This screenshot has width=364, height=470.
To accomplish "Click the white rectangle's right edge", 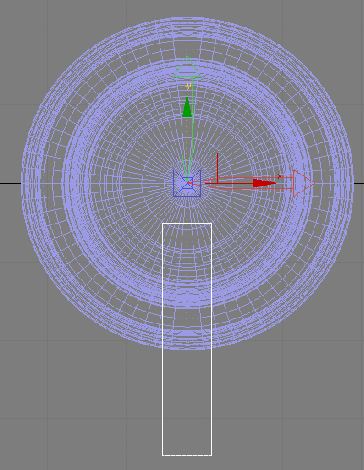I will pyautogui.click(x=212, y=339).
